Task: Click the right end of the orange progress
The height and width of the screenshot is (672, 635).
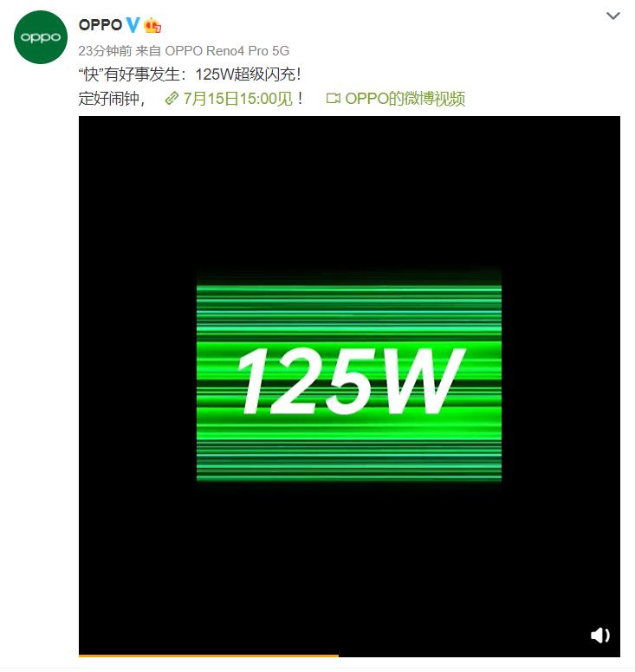Action: pyautogui.click(x=337, y=656)
